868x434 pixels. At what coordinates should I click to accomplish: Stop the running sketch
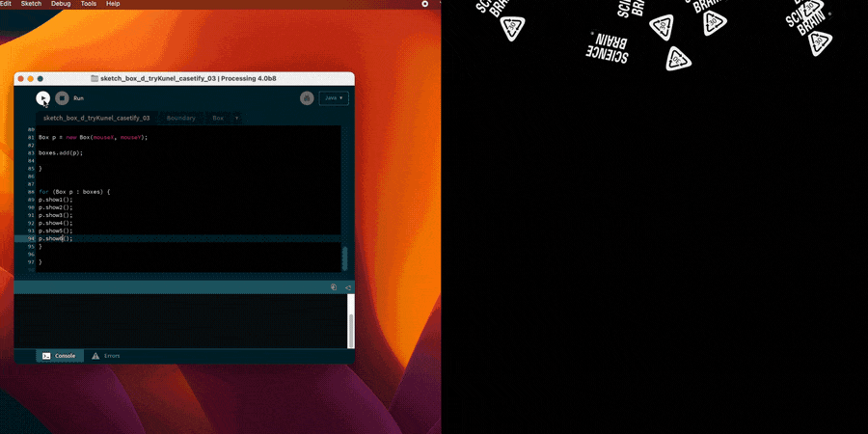(x=62, y=98)
